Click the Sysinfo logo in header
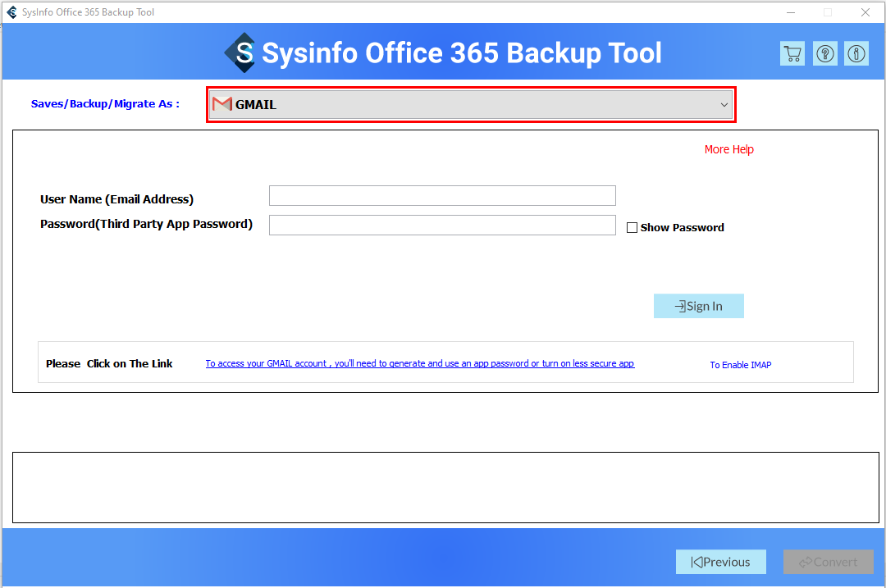The height and width of the screenshot is (588, 886). coord(240,52)
